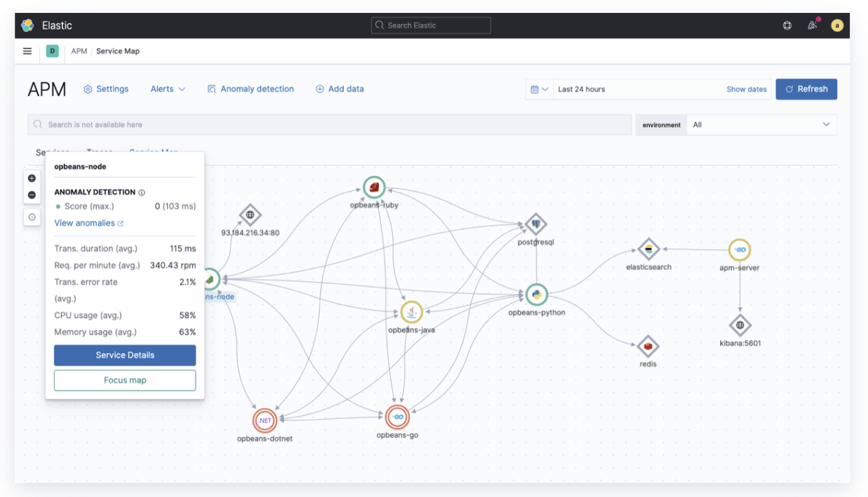
Task: Select the opbeans-go service node
Action: (397, 417)
